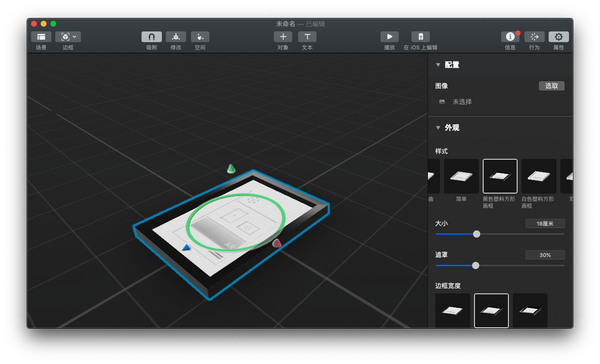Click the yellow minimize window button
This screenshot has width=600, height=364.
(x=44, y=24)
